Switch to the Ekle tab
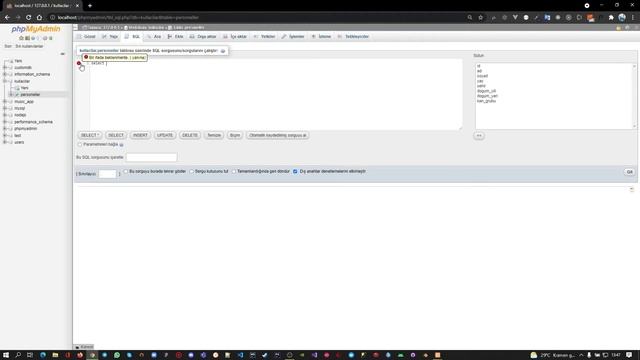Image resolution: width=640 pixels, height=360 pixels. click(x=176, y=37)
